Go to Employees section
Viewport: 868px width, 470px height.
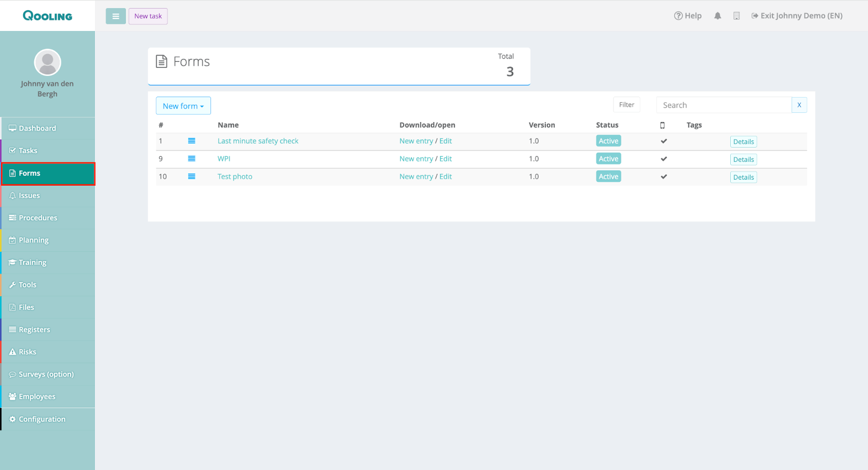pyautogui.click(x=48, y=396)
